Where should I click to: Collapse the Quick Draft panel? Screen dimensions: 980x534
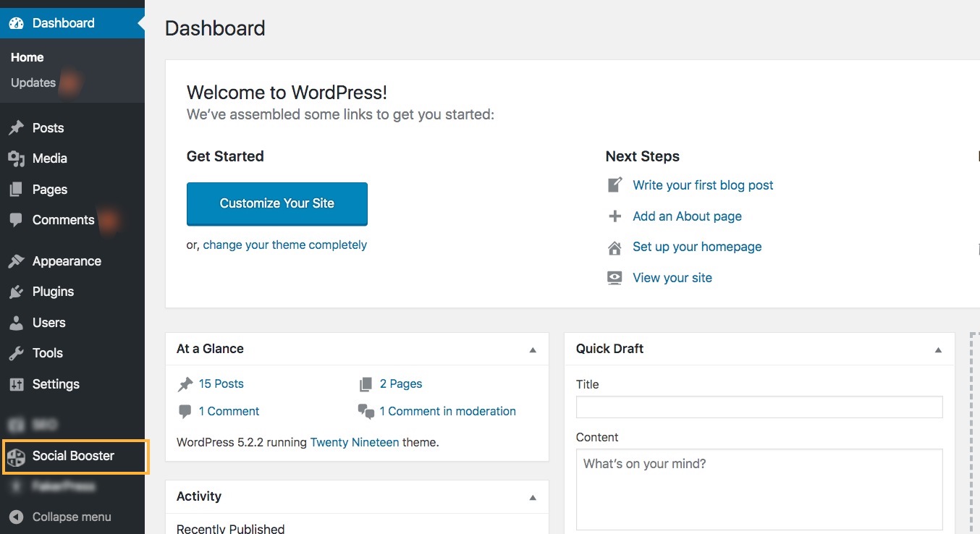tap(938, 349)
